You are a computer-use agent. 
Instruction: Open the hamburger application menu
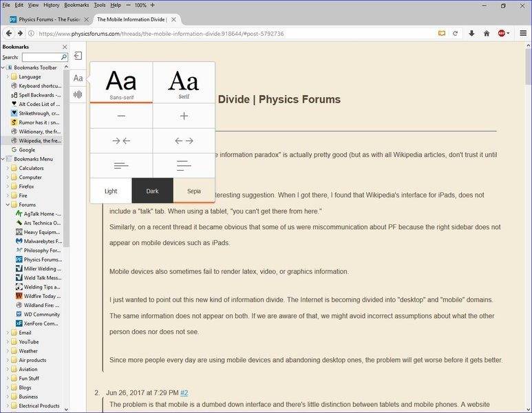coord(523,33)
